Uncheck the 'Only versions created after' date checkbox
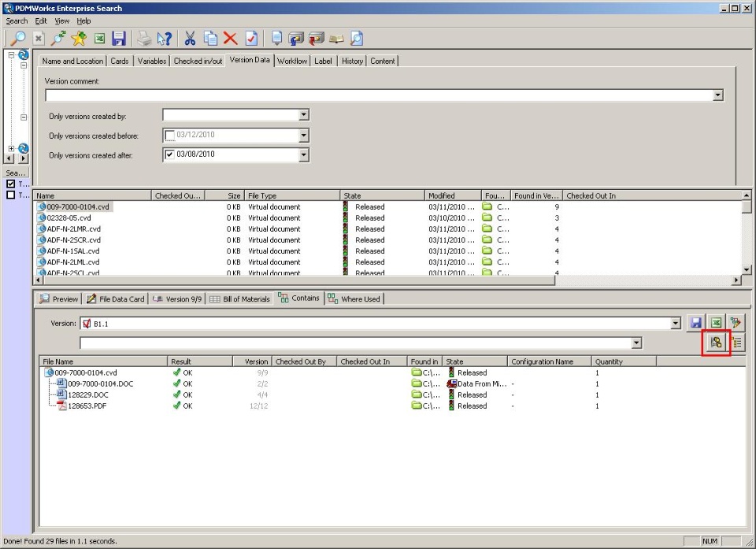This screenshot has width=756, height=549. coord(170,155)
